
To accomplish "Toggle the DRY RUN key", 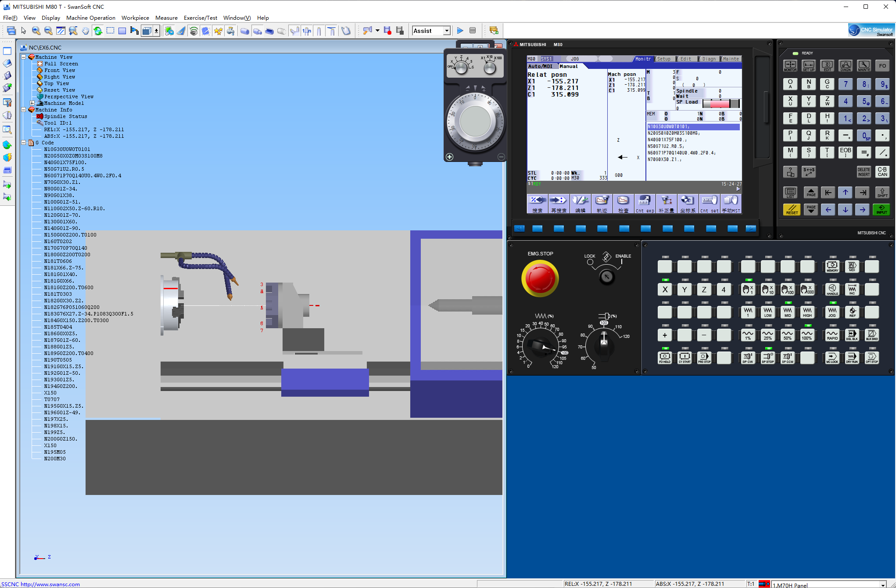I will [x=852, y=358].
